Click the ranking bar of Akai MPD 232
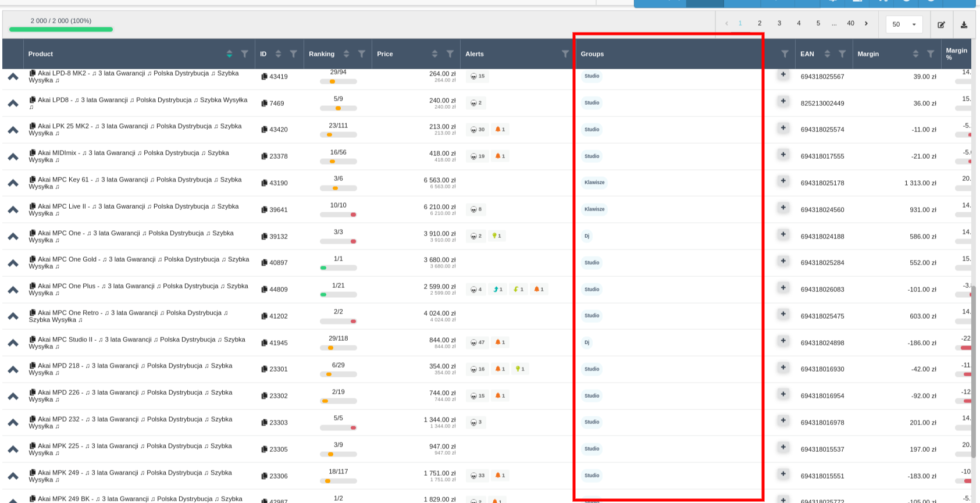The width and height of the screenshot is (980, 503). point(338,428)
